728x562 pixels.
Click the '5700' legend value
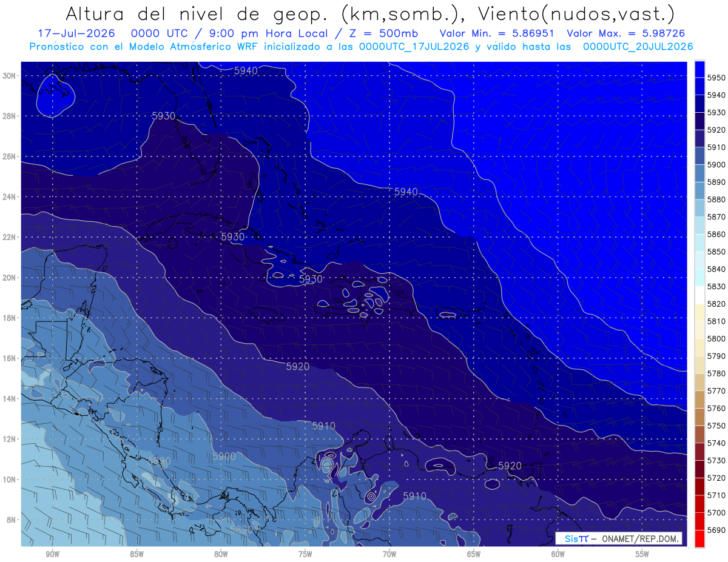pos(716,513)
